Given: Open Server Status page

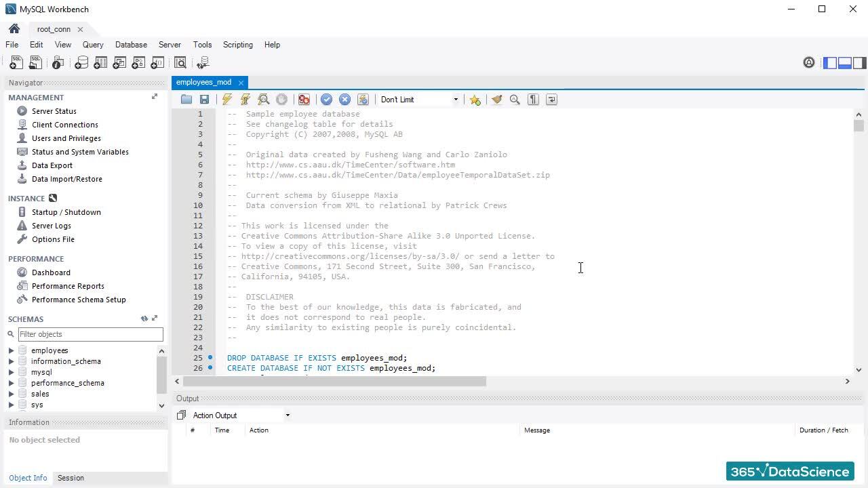Looking at the screenshot, I should point(54,111).
